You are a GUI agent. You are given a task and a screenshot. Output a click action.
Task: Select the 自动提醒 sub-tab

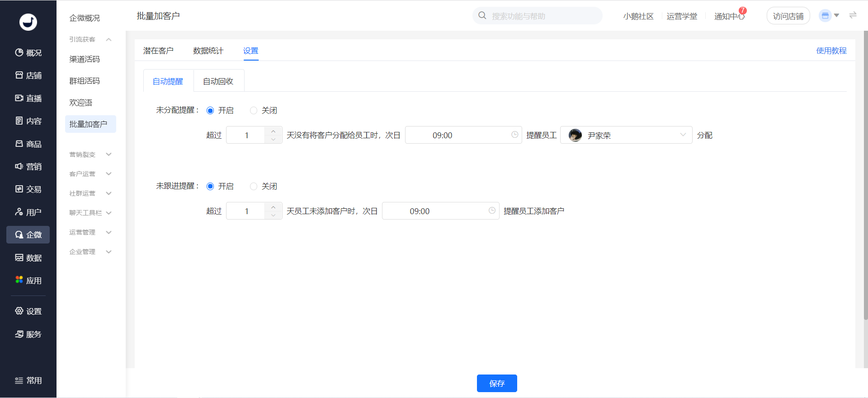click(168, 81)
